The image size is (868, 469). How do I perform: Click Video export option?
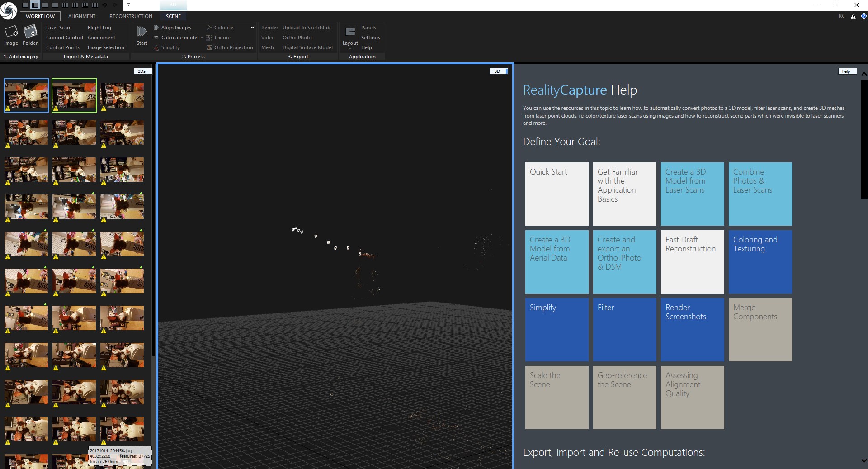268,38
